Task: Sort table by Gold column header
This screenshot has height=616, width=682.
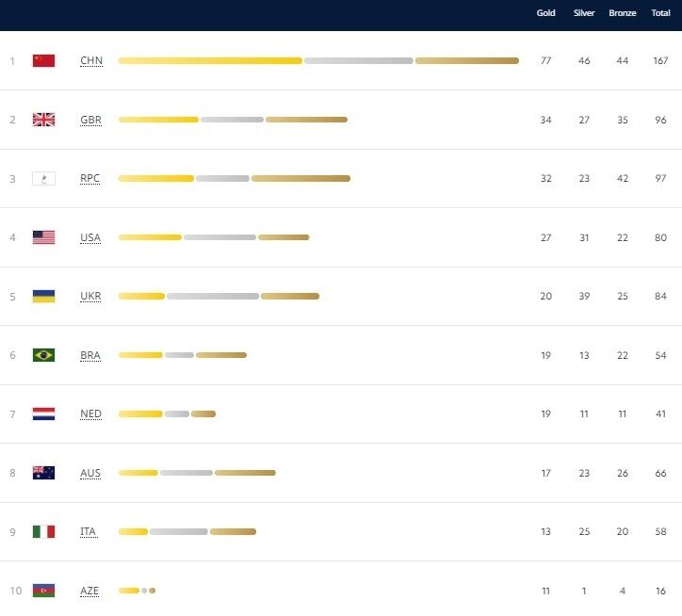Action: (x=545, y=13)
